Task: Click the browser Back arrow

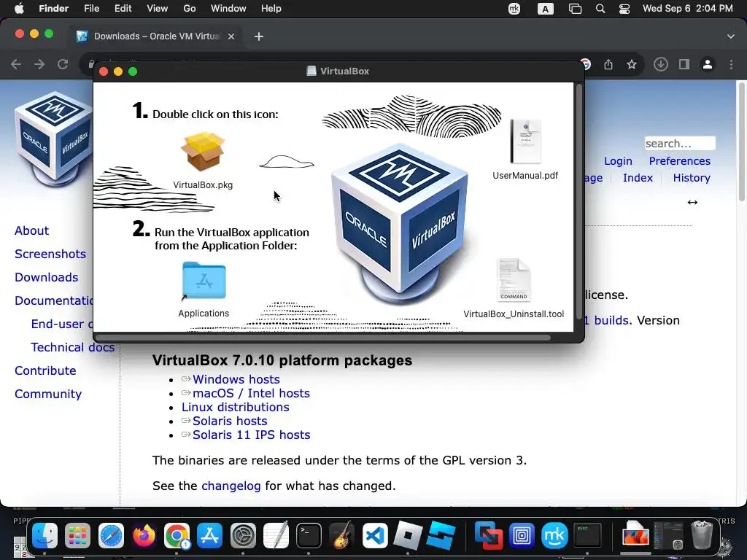Action: (16, 64)
